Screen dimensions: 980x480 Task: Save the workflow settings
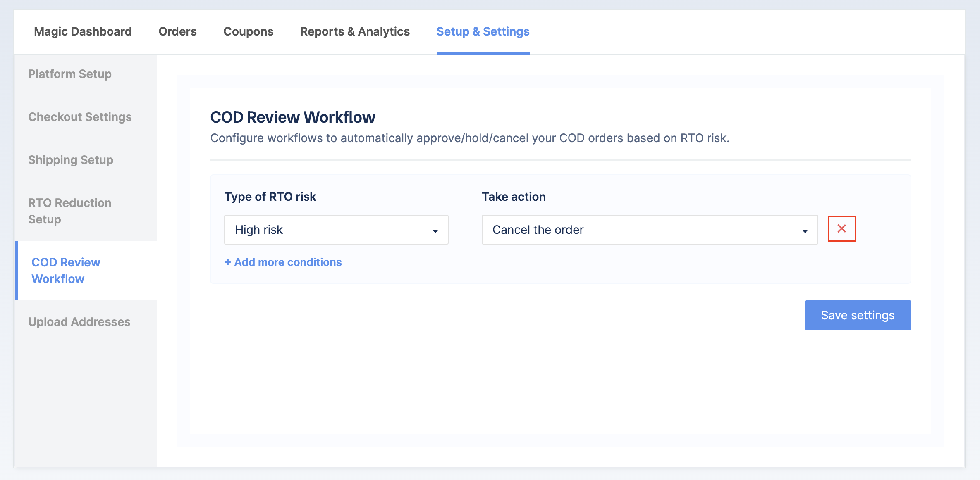858,315
